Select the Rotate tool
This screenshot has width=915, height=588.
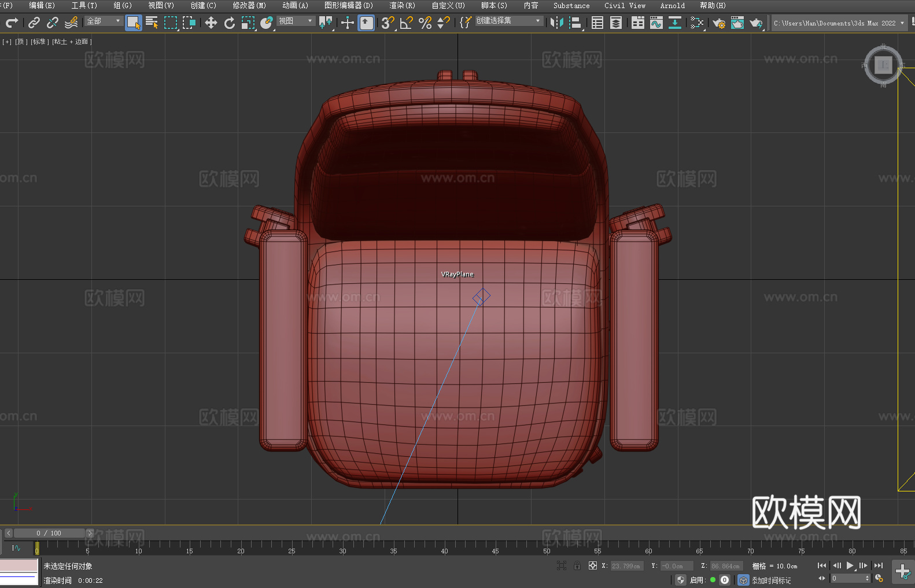tap(230, 23)
